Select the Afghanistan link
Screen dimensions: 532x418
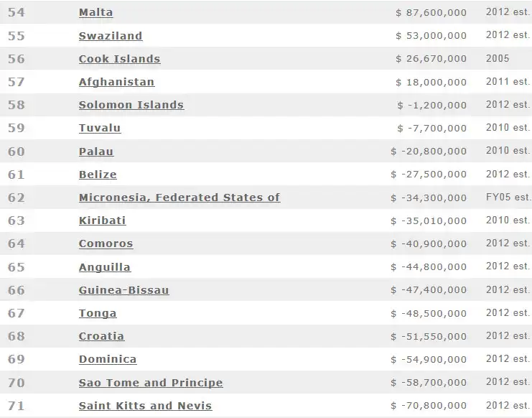[x=116, y=82]
